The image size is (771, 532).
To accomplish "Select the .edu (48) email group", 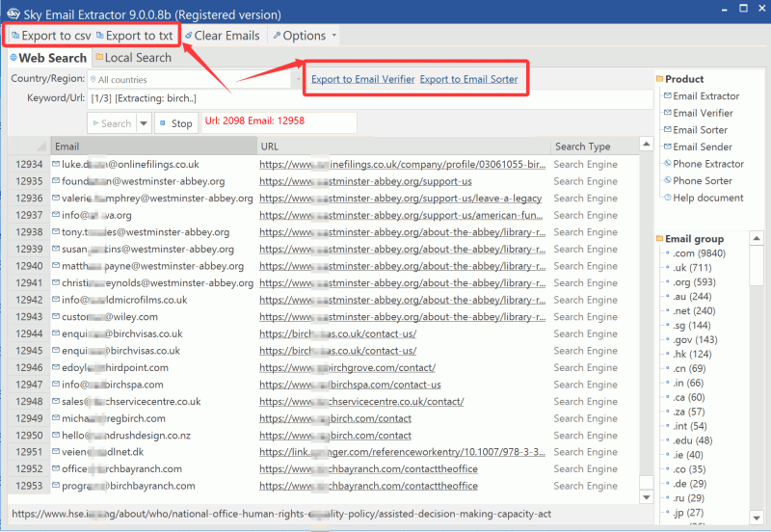I will [692, 440].
